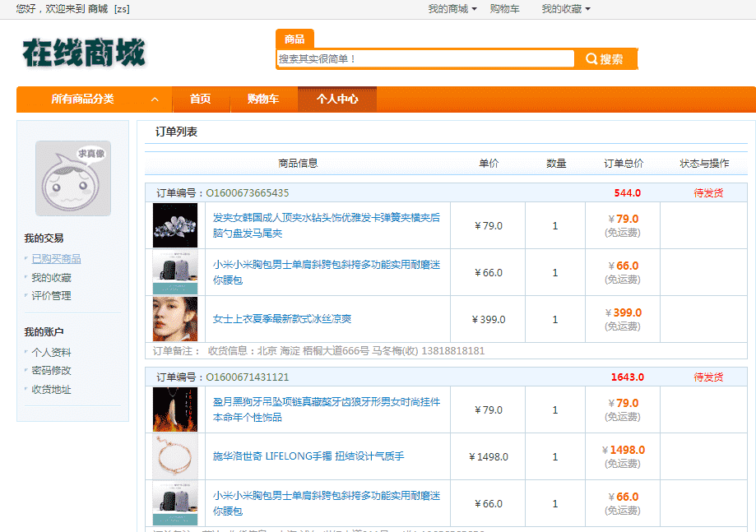756x532 pixels.
Task: Expand the 我的商城 dropdown menu
Action: click(452, 9)
